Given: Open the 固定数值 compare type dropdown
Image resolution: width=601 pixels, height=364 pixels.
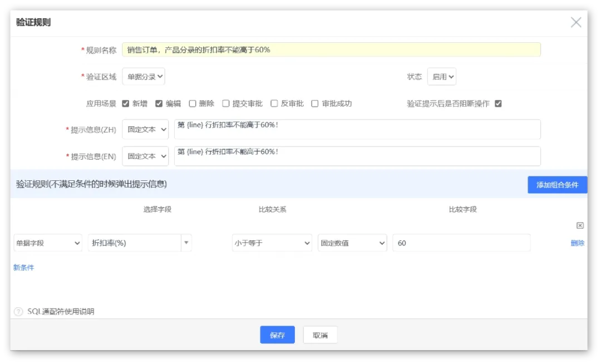Looking at the screenshot, I should click(x=352, y=243).
